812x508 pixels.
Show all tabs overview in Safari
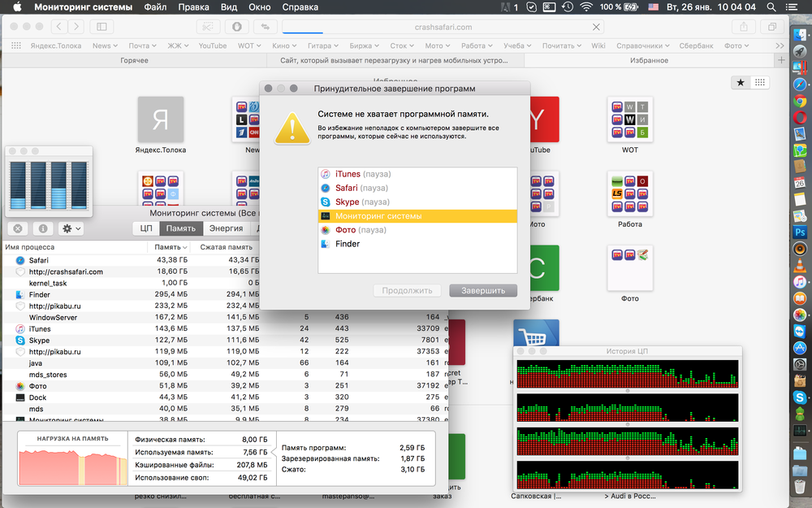(771, 27)
